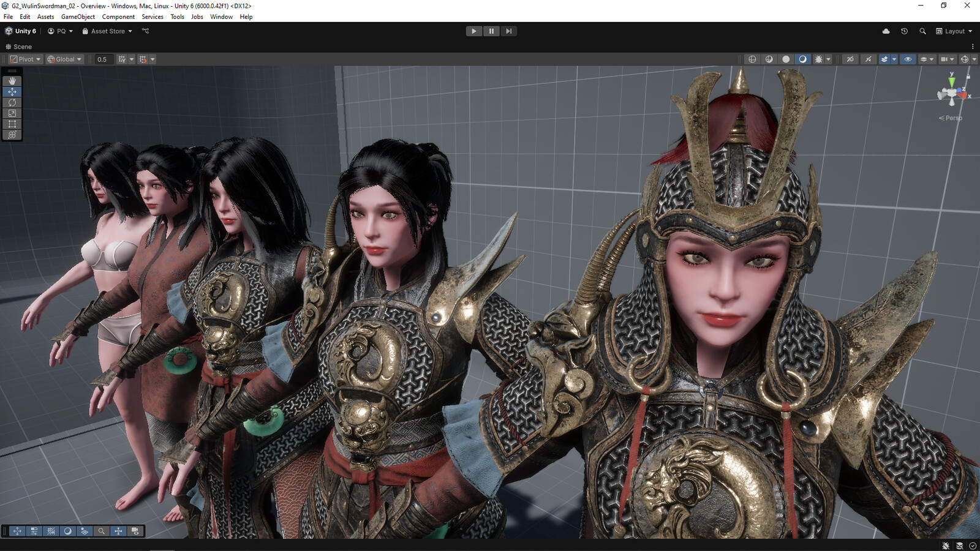The height and width of the screenshot is (551, 980).
Task: Open the Global rotation dropdown
Action: click(x=64, y=59)
